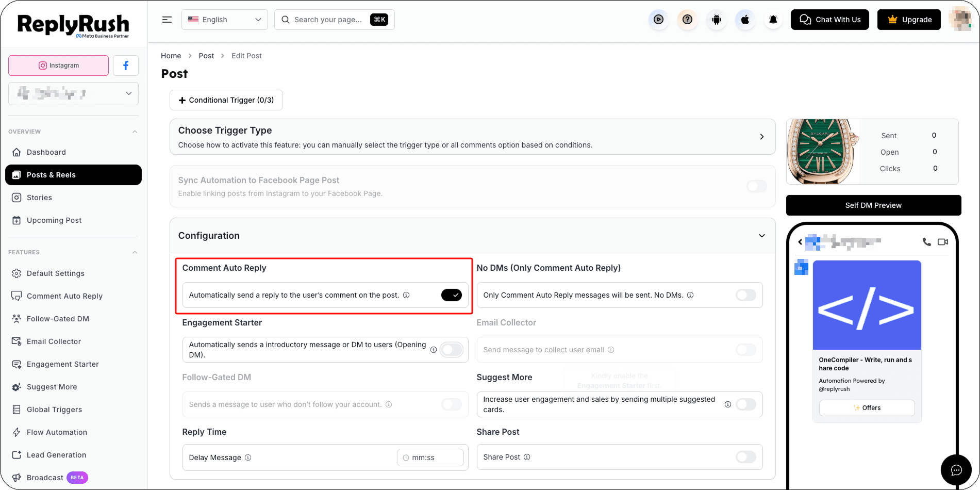
Task: Open the Apple app icon
Action: 745,20
